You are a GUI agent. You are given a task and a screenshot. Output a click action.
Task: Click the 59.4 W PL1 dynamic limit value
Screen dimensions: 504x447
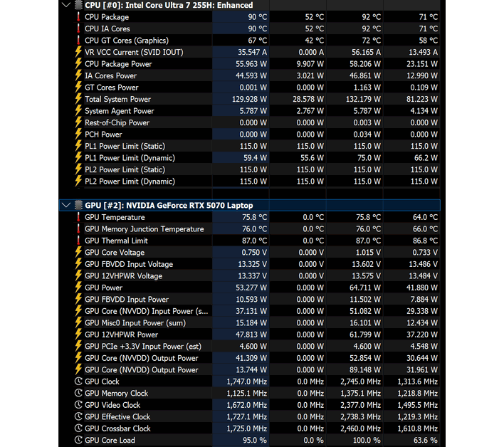256,158
